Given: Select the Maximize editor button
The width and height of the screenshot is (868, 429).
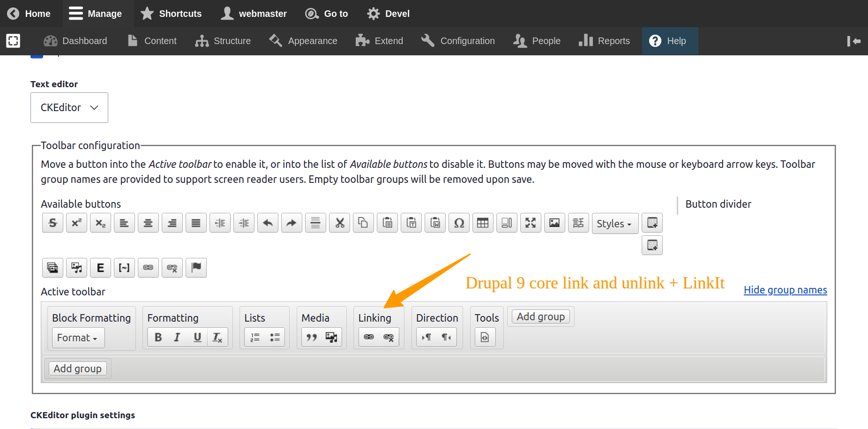Looking at the screenshot, I should point(530,223).
